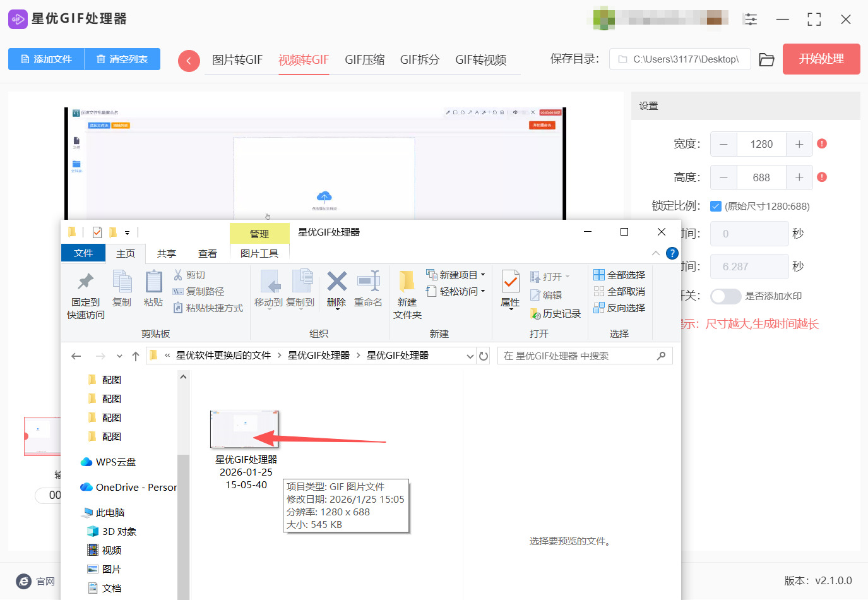
Task: Open the recent locations dropdown beside forward arrow
Action: tap(119, 356)
